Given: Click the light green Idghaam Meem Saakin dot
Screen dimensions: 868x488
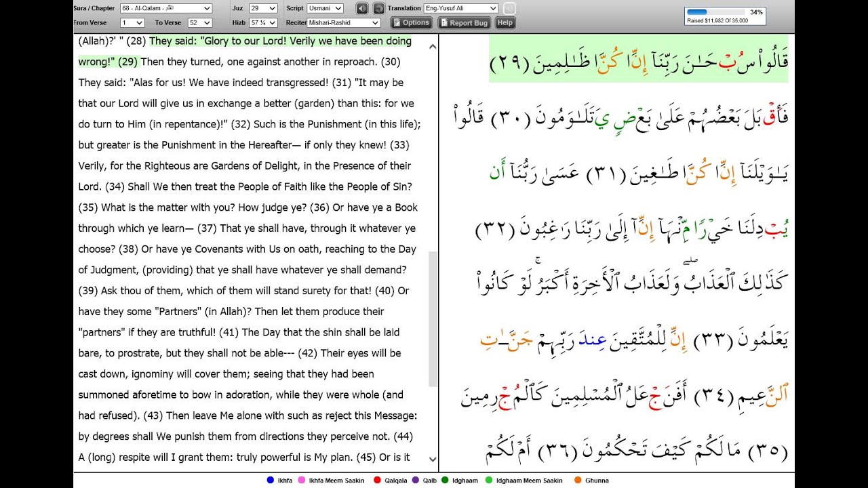Looking at the screenshot, I should 488,481.
